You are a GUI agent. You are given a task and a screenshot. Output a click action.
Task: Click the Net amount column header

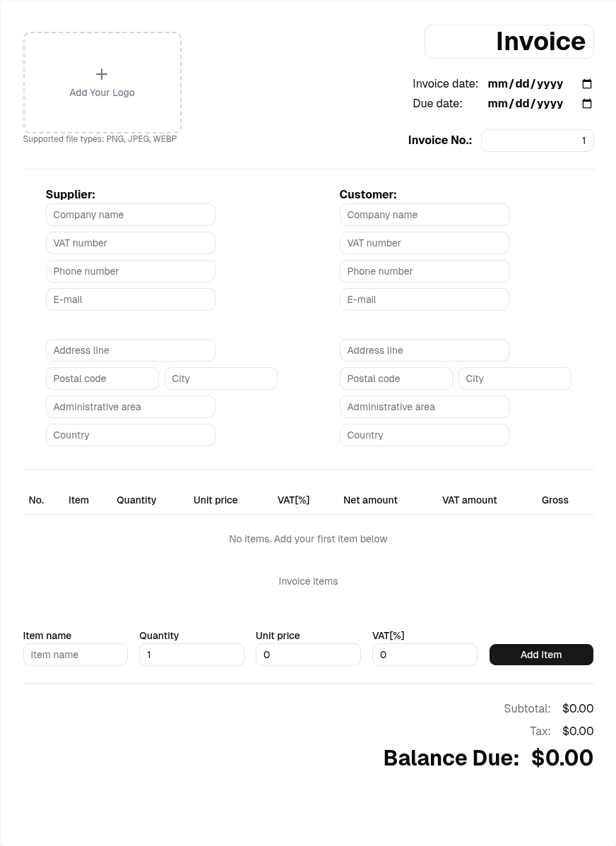[x=370, y=500]
